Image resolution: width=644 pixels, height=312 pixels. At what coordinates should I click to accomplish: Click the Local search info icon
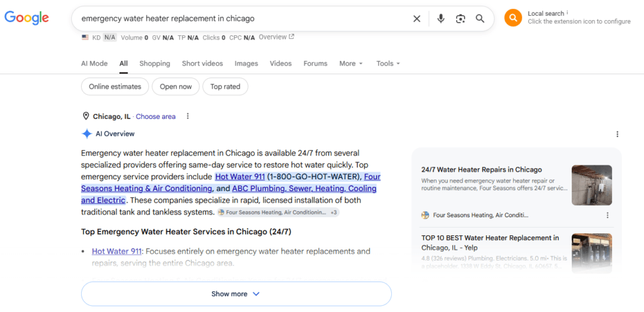pos(567,13)
